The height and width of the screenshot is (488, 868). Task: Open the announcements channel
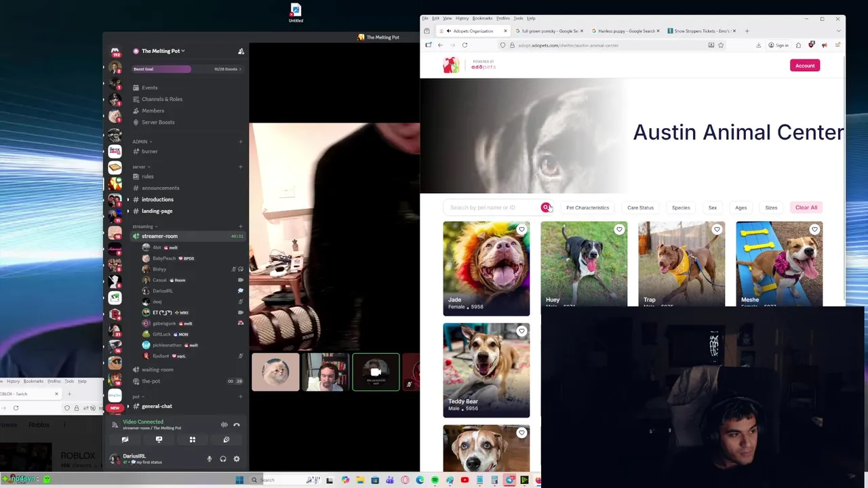pyautogui.click(x=161, y=188)
